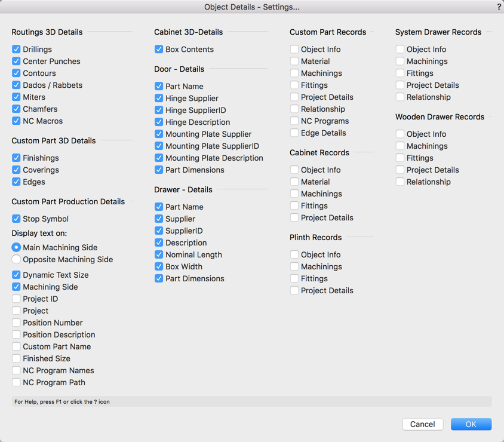Uncheck the Drillings checkbox
504x442 pixels.
16,49
